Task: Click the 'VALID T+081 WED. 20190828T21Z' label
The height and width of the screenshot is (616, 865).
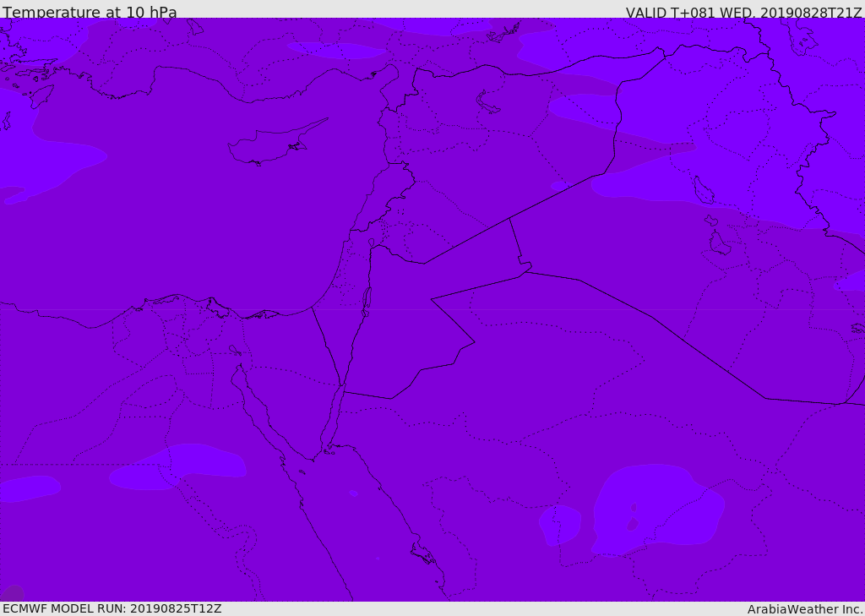Action: 743,12
